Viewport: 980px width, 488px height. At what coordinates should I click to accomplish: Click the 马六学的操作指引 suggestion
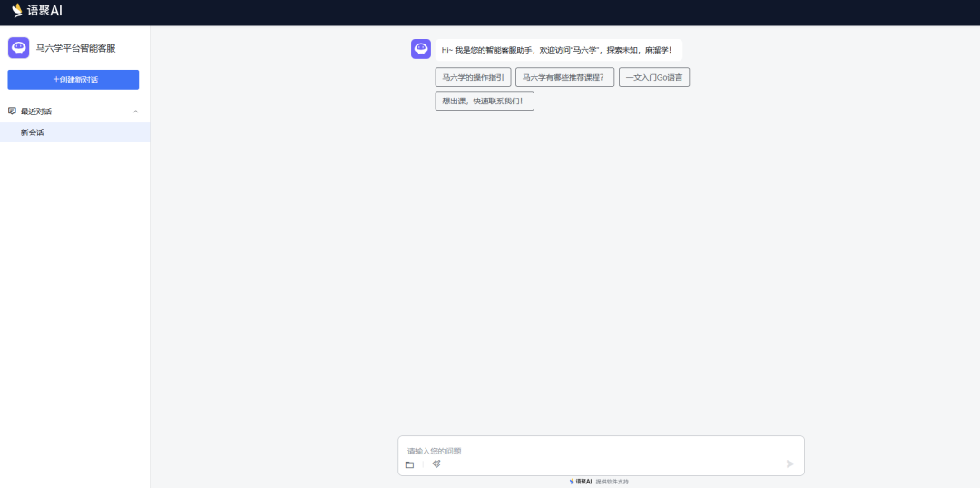tap(473, 77)
